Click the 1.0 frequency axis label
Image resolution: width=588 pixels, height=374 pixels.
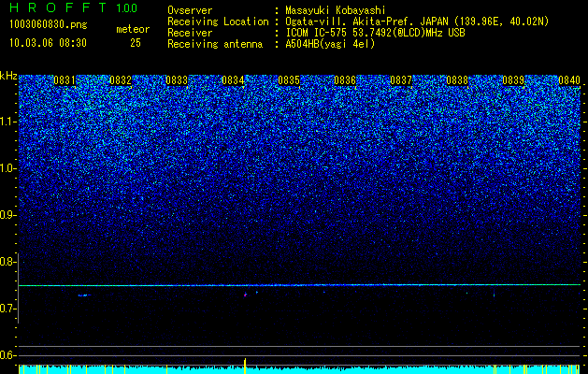tap(8, 168)
